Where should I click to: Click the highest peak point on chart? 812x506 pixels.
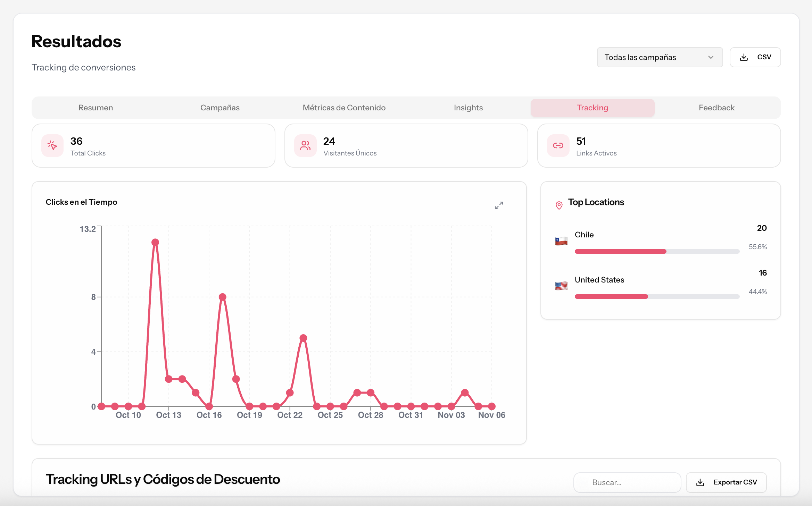(x=155, y=242)
